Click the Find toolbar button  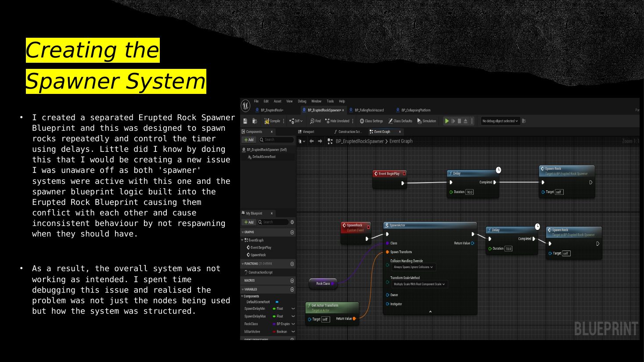(315, 121)
